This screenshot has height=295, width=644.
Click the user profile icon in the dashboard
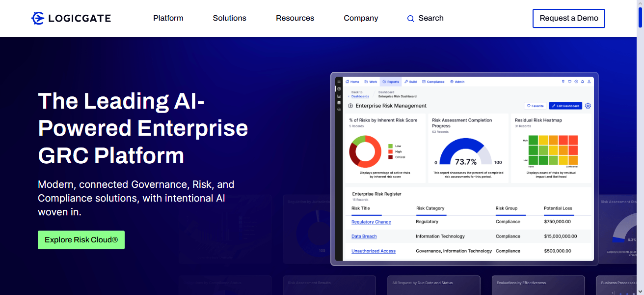tap(589, 82)
